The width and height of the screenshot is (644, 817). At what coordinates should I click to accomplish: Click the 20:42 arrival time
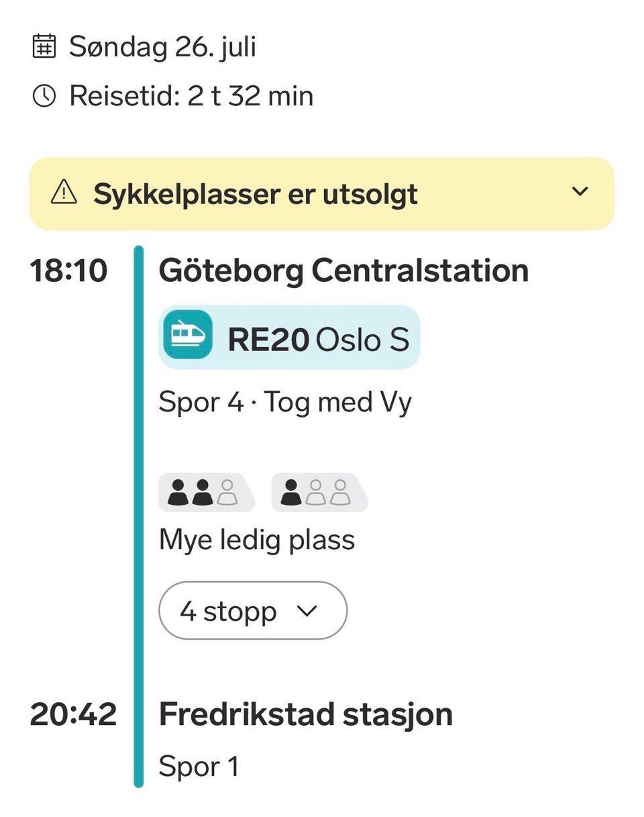[x=73, y=714]
